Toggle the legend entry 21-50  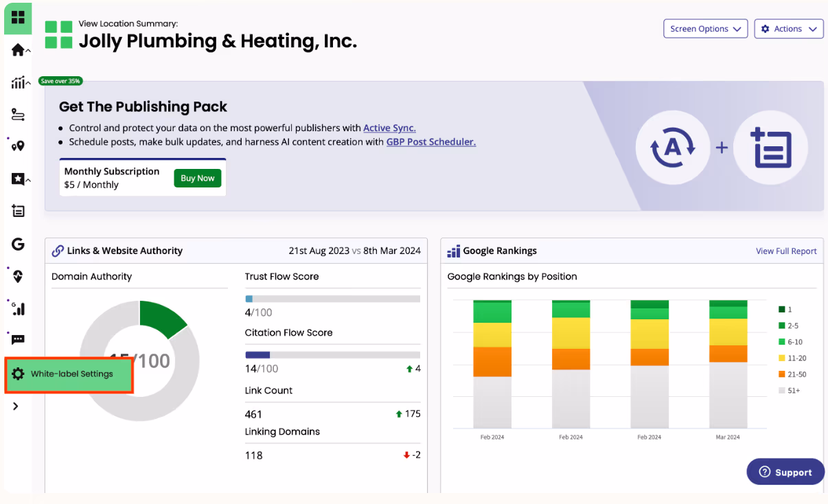pos(792,374)
